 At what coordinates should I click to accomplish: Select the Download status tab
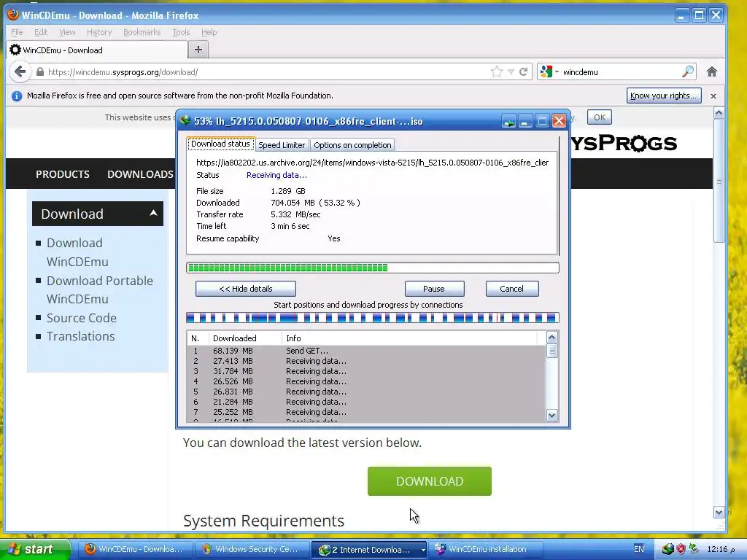pos(220,144)
